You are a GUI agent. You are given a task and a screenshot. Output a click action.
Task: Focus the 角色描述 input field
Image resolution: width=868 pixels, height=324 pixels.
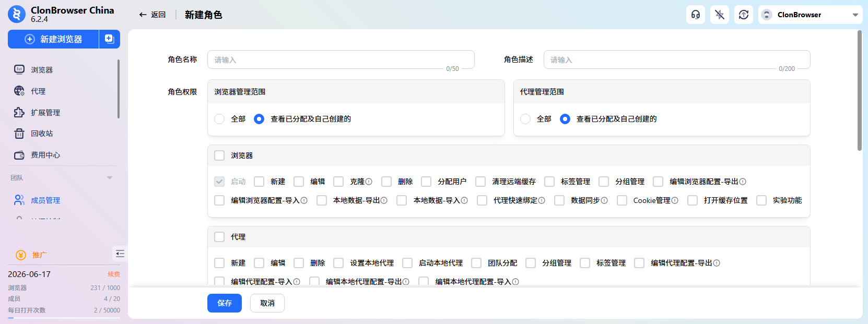[x=677, y=59]
